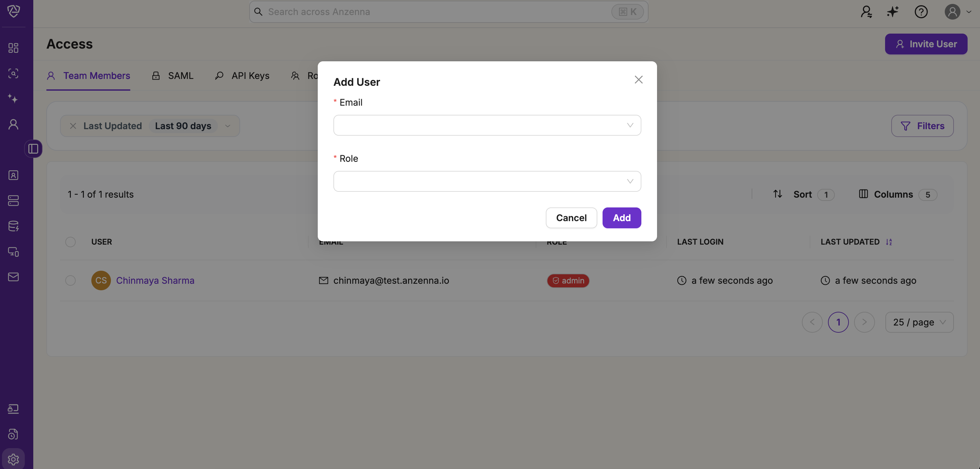Expand the Email dropdown in Add User
This screenshot has width=980, height=469.
point(487,125)
